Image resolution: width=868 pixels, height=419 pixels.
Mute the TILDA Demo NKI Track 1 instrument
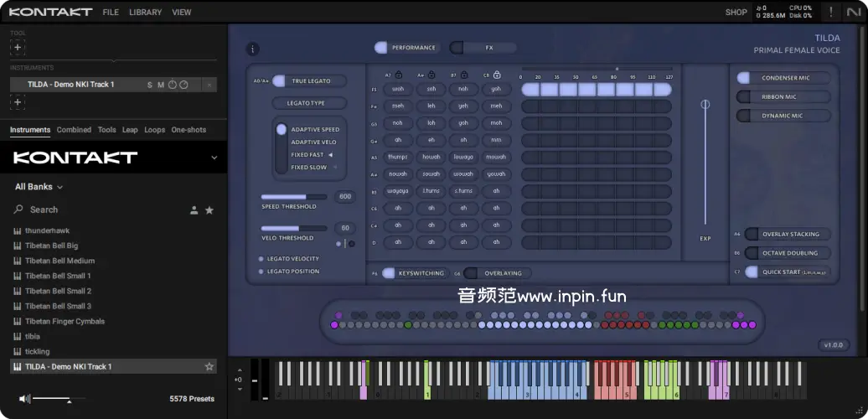[161, 85]
